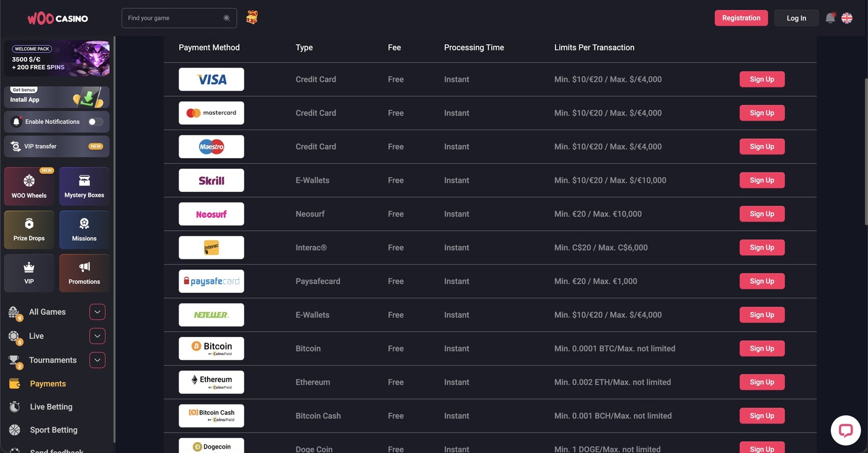Click the Registration button
Viewport: 868px width, 453px height.
[741, 18]
